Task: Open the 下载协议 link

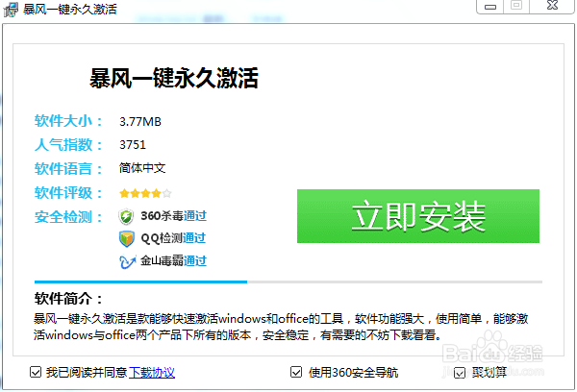Action: point(152,373)
